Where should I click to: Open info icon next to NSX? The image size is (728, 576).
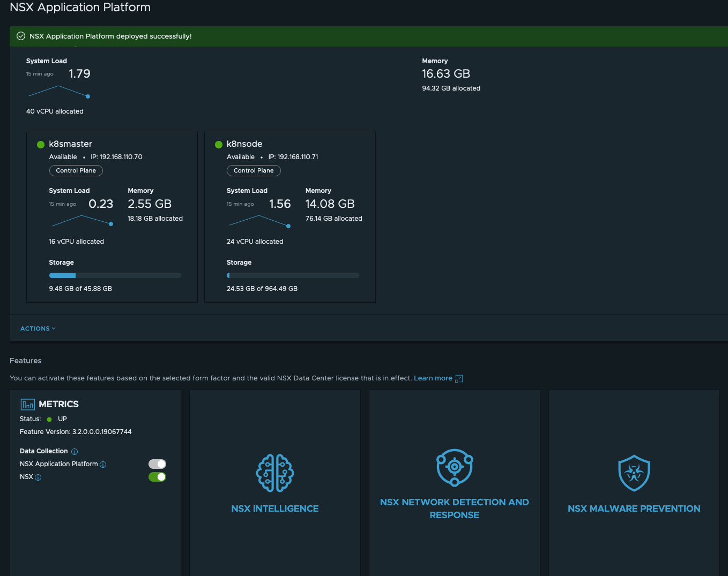pos(38,477)
